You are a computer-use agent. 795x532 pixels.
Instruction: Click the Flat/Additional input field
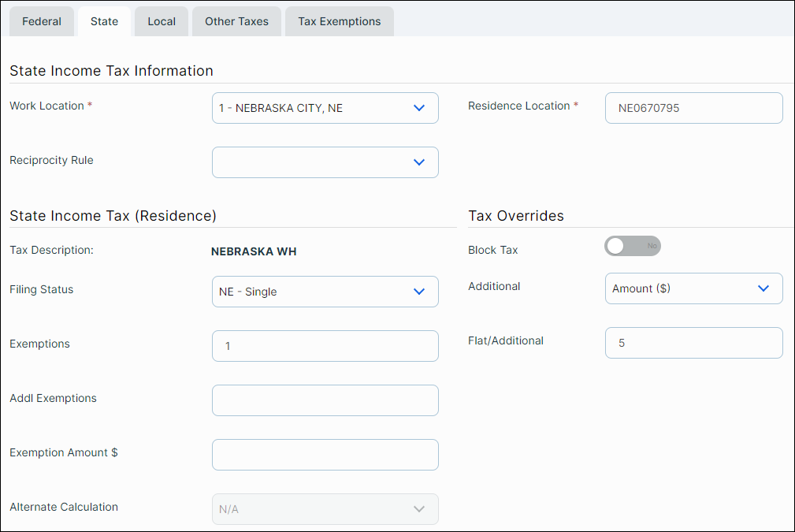[693, 343]
